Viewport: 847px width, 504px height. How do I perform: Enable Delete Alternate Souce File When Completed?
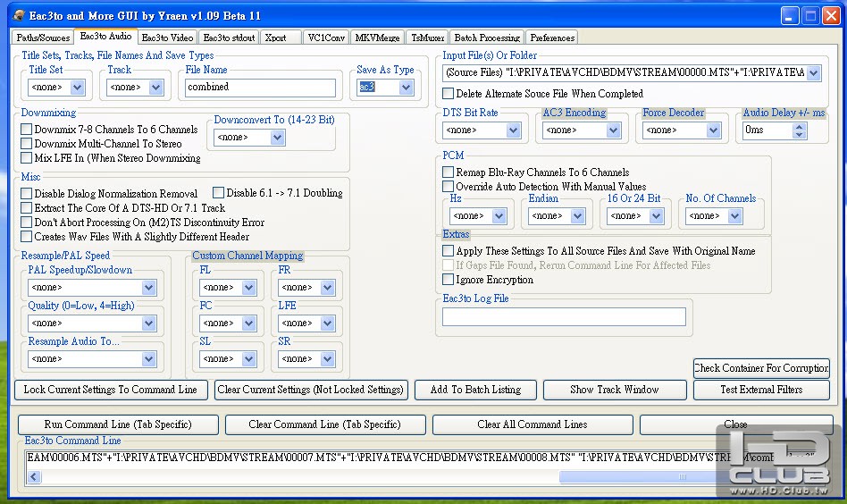coord(448,94)
